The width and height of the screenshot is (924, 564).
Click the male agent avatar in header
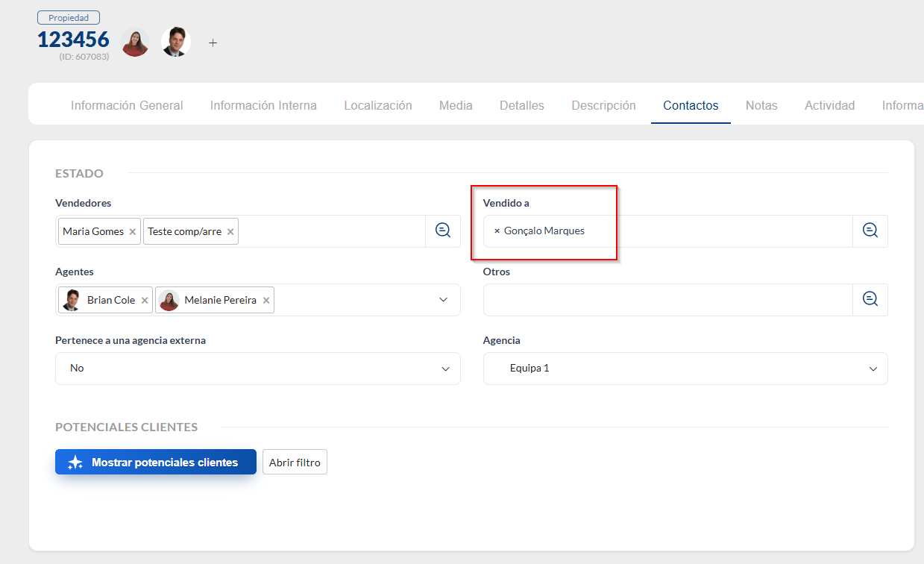click(176, 43)
